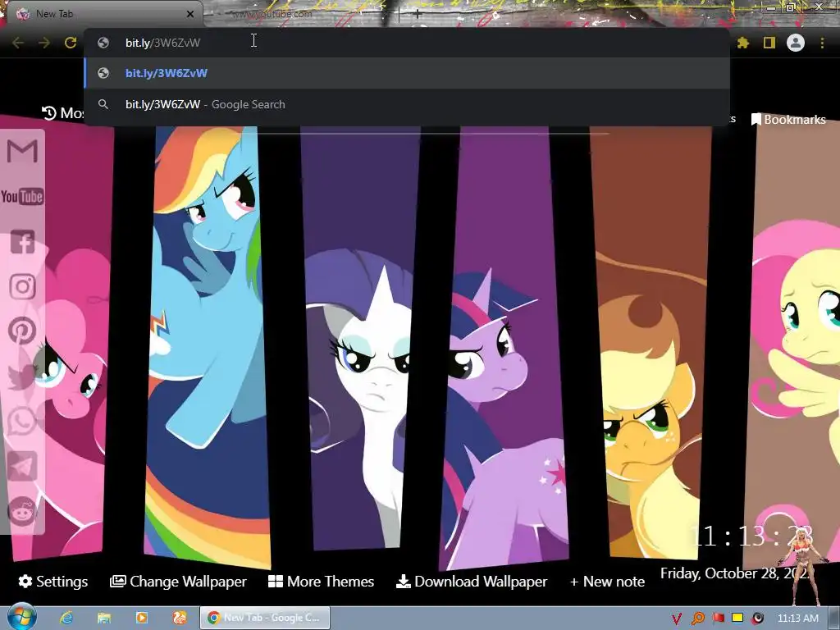840x630 pixels.
Task: Launch the media player taskbar icon
Action: 141,618
